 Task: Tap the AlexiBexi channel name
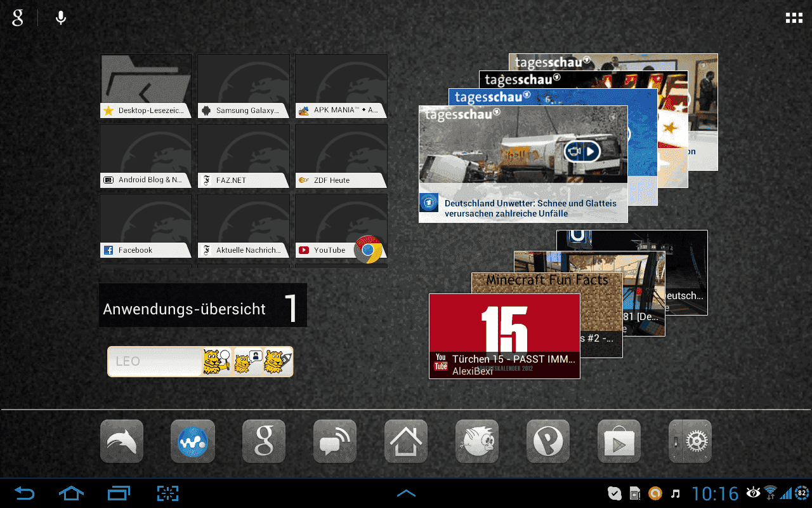click(473, 371)
